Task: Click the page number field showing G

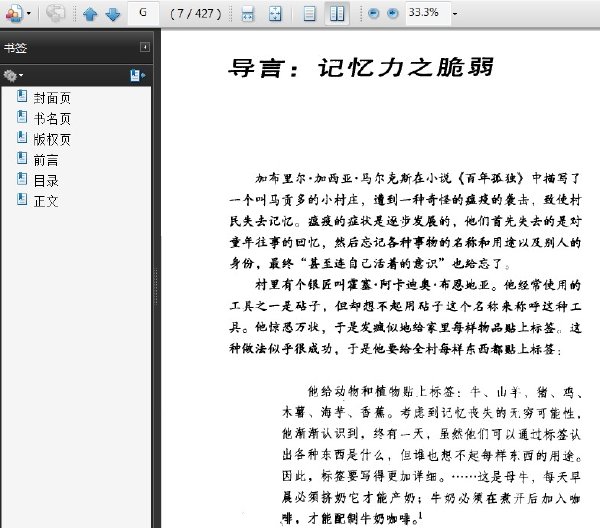Action: tap(143, 13)
